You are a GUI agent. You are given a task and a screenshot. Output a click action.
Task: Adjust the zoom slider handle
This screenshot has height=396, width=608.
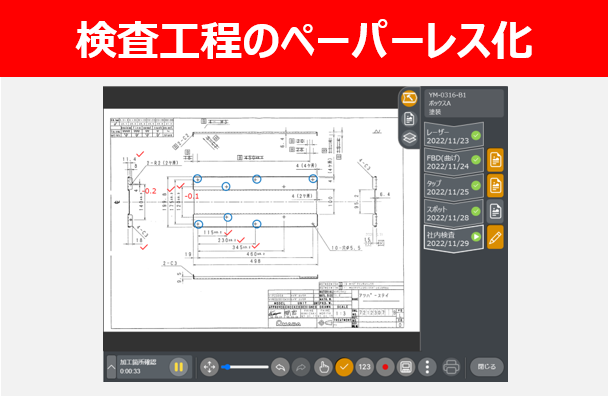point(227,367)
